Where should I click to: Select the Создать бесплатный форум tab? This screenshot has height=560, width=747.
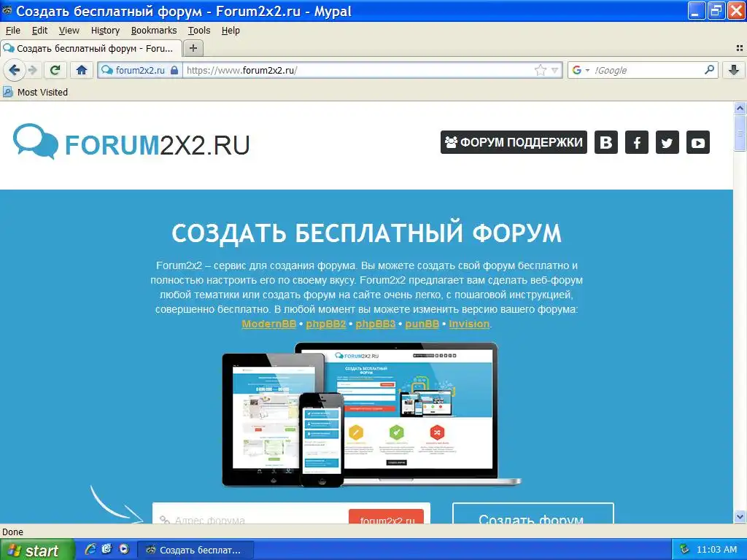91,49
